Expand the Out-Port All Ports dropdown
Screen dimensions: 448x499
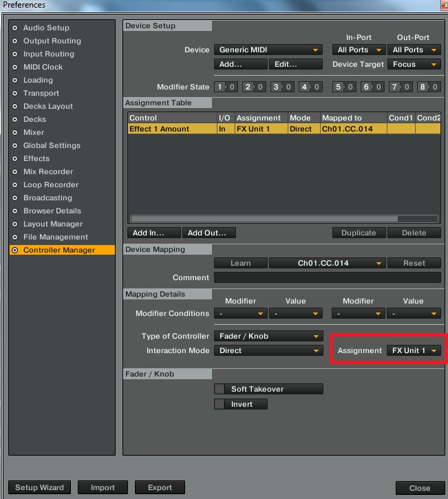[x=414, y=50]
